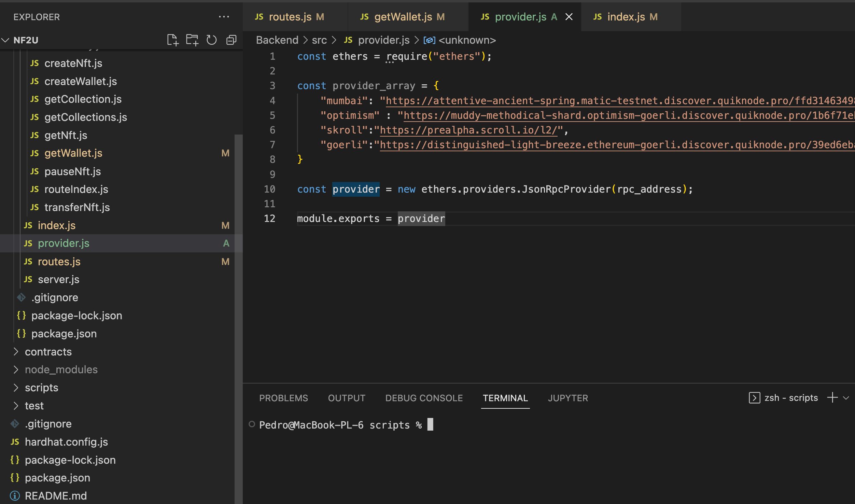The height and width of the screenshot is (504, 855).
Task: Click Backend in the breadcrumb path
Action: [x=277, y=40]
